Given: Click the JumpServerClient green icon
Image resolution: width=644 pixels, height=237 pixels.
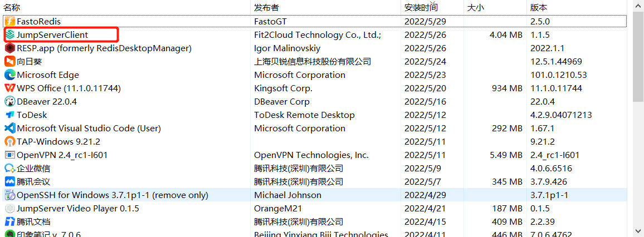Looking at the screenshot, I should pos(10,35).
